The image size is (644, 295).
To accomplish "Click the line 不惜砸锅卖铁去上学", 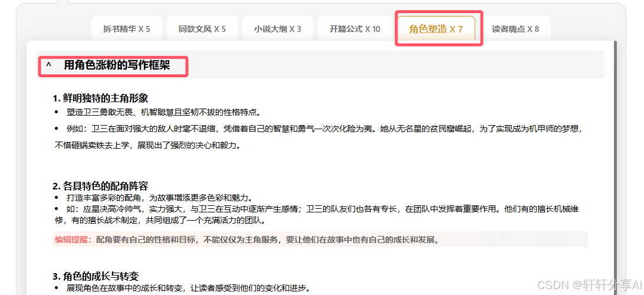I will [147, 146].
